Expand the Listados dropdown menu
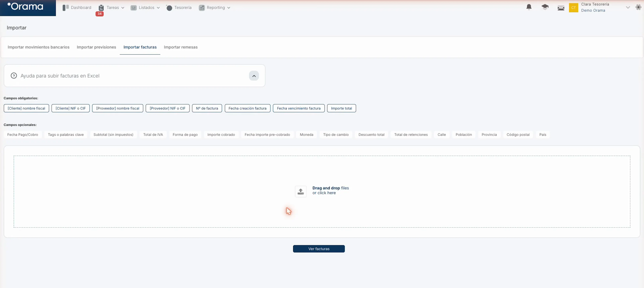 [158, 8]
